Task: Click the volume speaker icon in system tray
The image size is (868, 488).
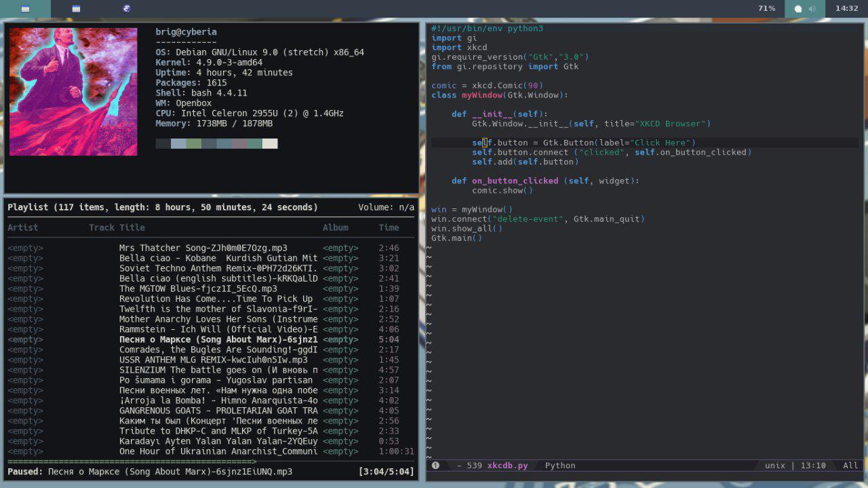Action: click(x=812, y=9)
